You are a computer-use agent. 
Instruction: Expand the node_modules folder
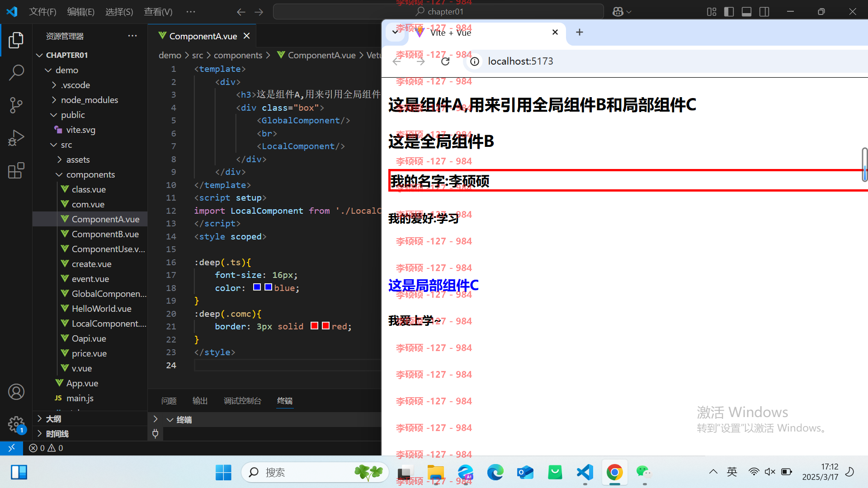[x=54, y=100]
